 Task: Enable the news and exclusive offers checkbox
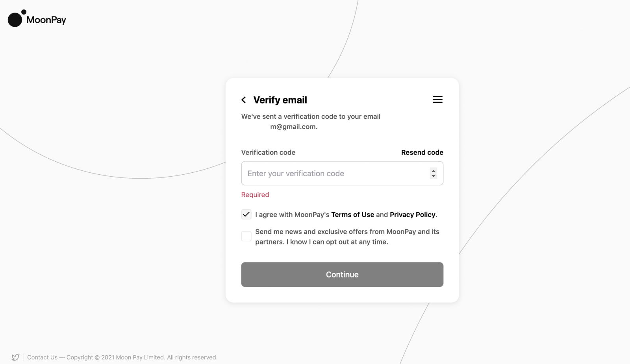(x=246, y=236)
